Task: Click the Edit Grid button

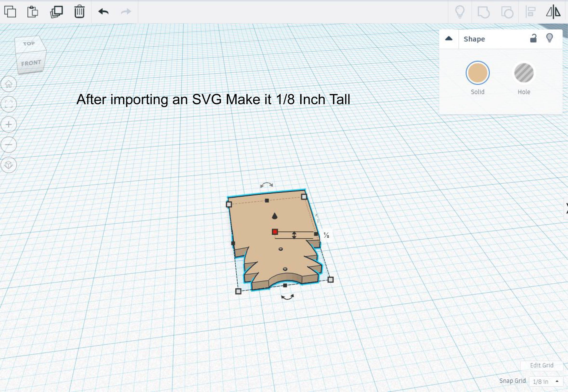Action: click(541, 365)
